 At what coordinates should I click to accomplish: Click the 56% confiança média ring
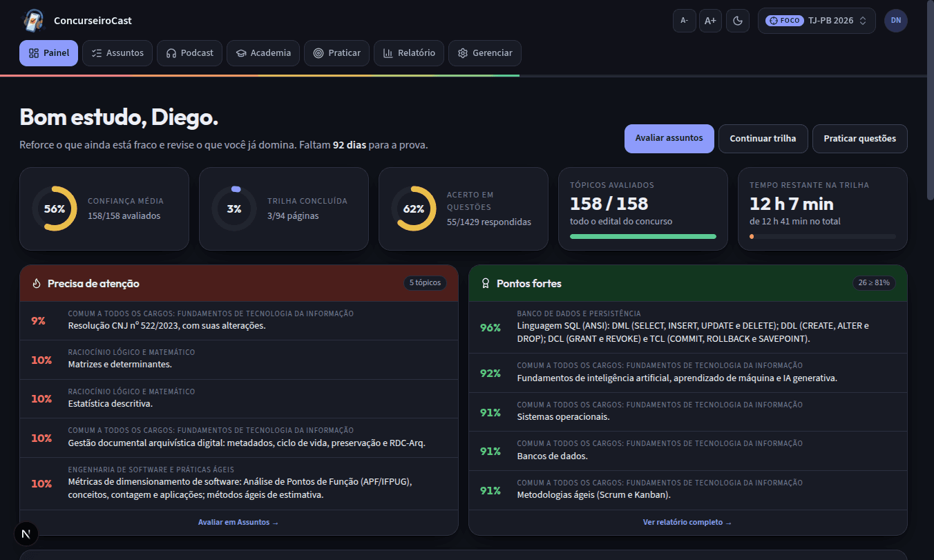55,209
